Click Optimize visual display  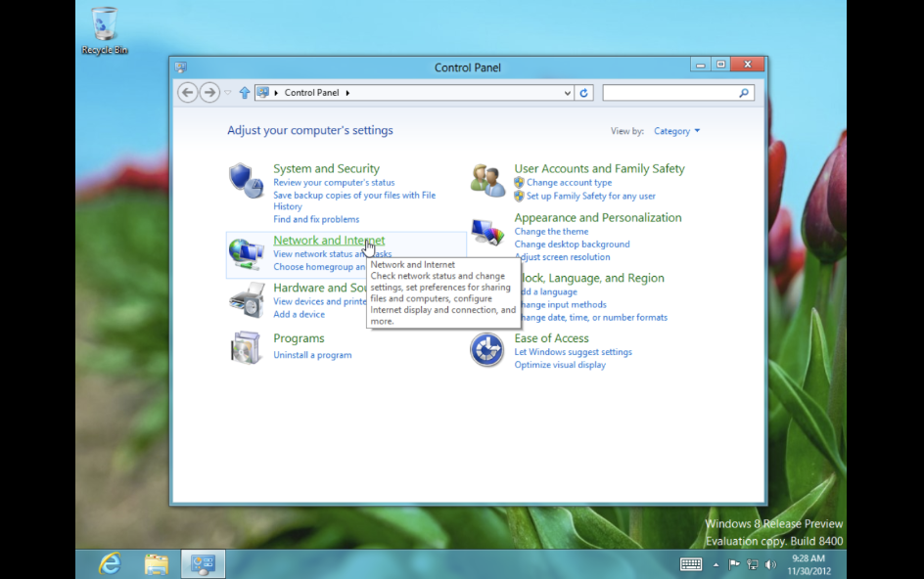point(560,365)
